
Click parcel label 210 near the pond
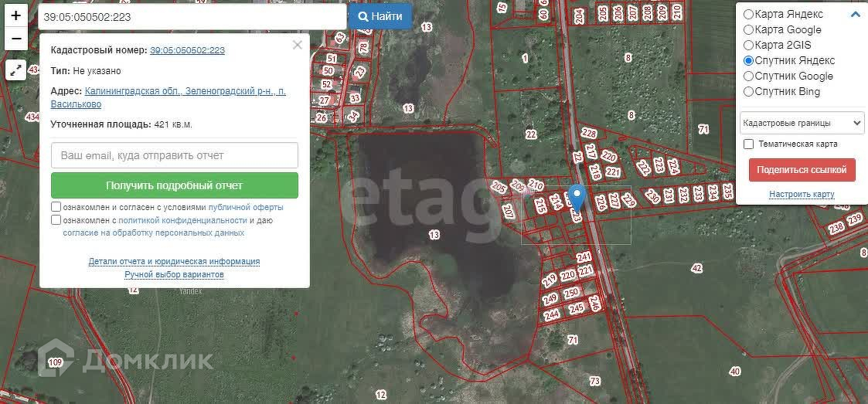tap(536, 185)
